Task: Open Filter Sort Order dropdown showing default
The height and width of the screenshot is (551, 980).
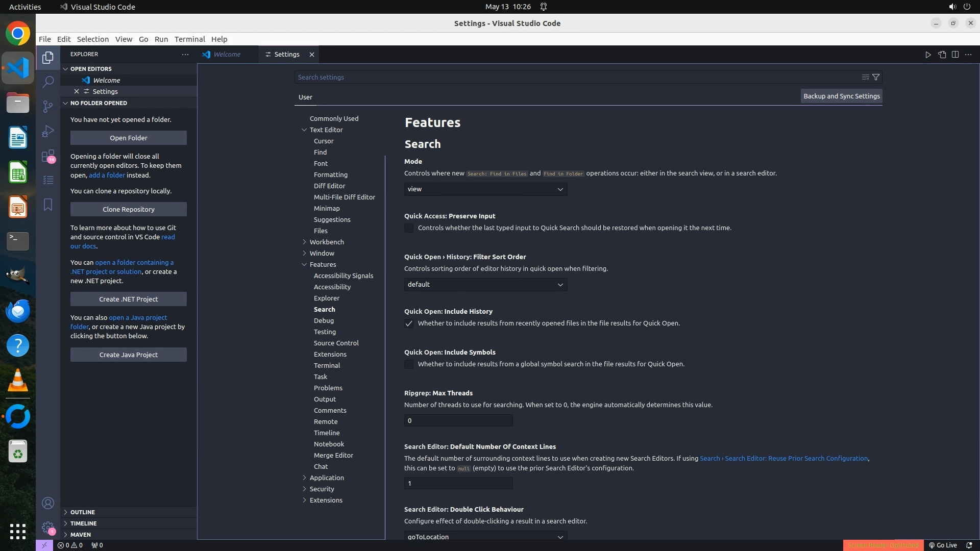Action: [x=485, y=285]
